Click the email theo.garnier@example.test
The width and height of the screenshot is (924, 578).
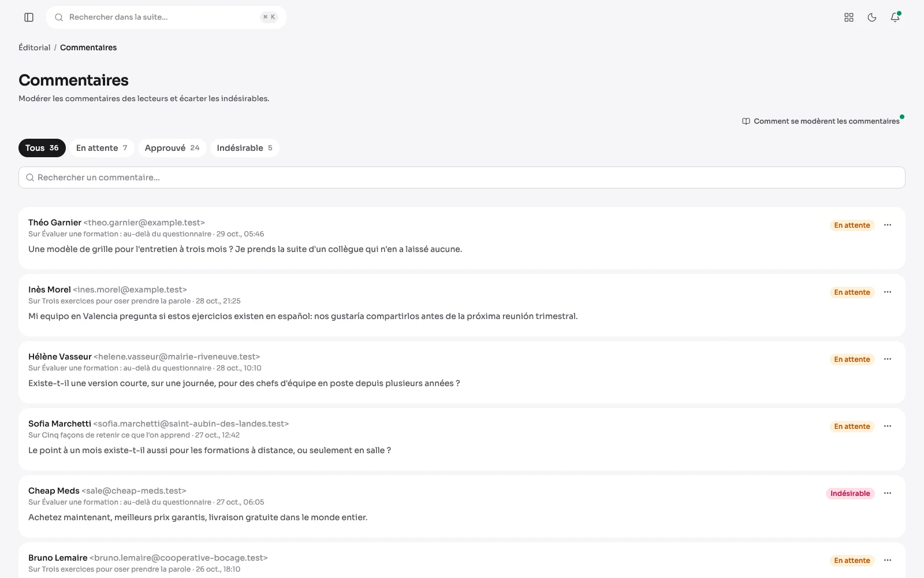click(144, 223)
